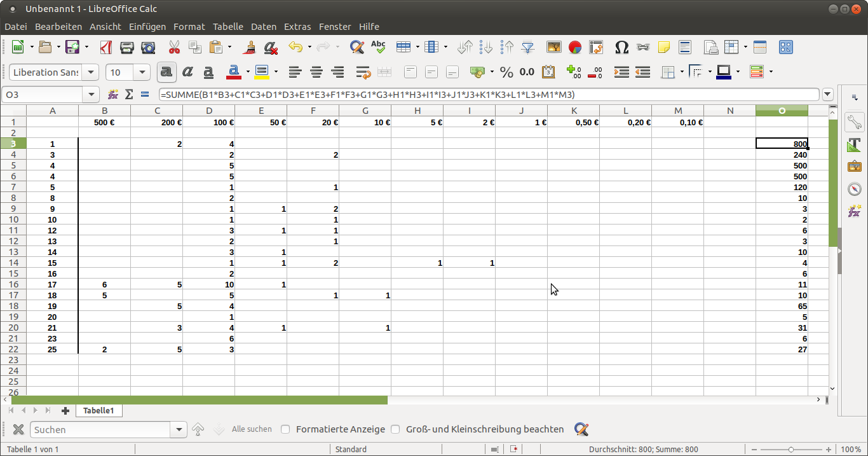The width and height of the screenshot is (868, 456).
Task: Open the font size dropdown
Action: coord(142,72)
